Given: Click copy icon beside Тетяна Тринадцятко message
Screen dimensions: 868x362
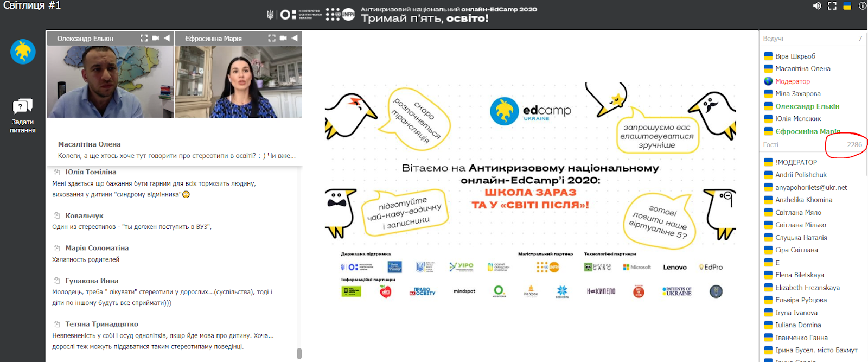Looking at the screenshot, I should click(x=56, y=324).
